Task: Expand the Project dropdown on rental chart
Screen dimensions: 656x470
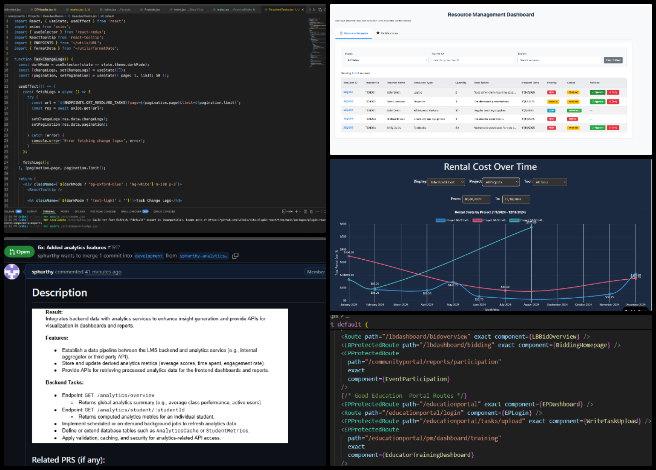Action: 500,183
